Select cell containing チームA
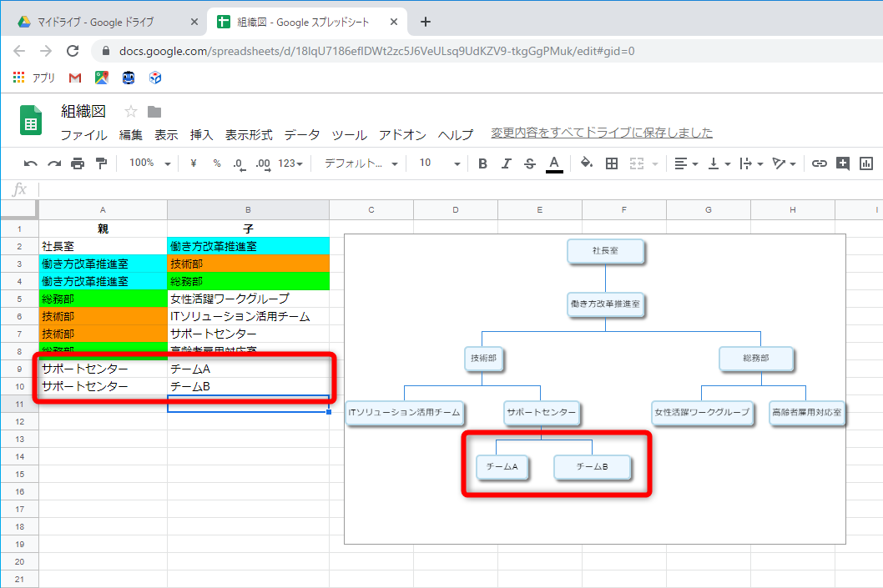 (248, 369)
